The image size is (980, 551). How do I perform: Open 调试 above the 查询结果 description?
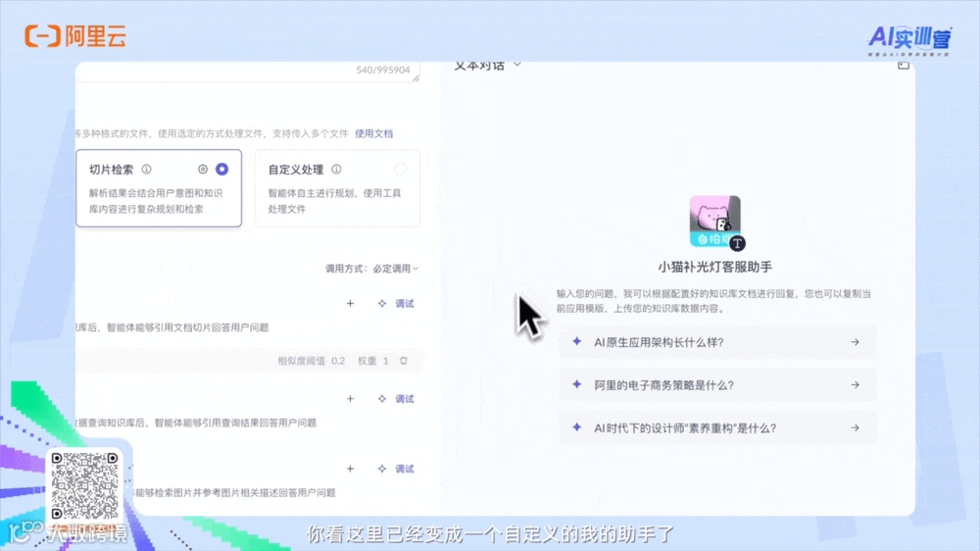396,398
